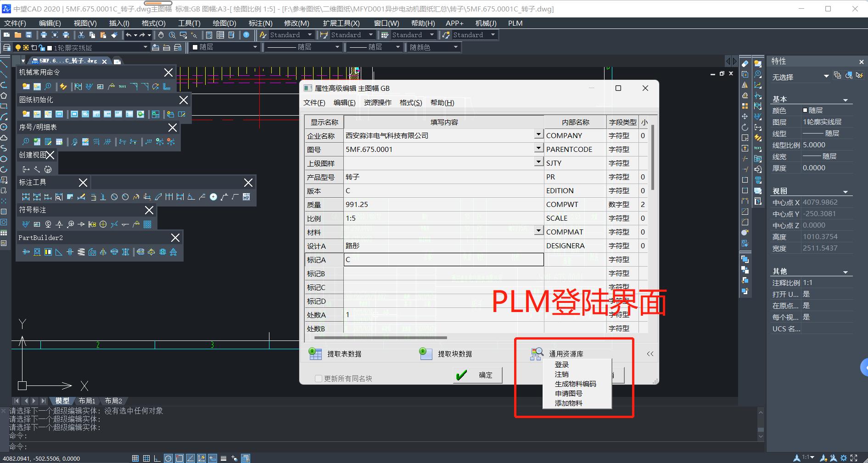Click the Pan hand tool icon

tap(161, 35)
